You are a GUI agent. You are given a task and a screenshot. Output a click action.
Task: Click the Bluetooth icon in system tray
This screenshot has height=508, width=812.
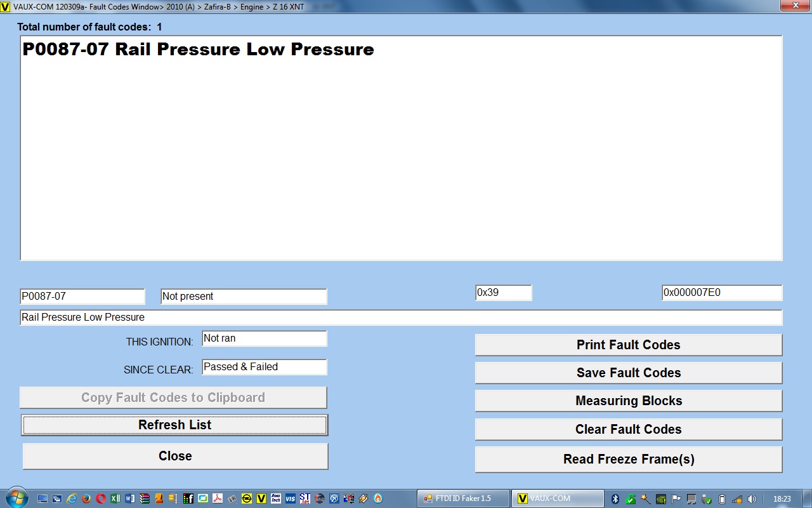click(615, 498)
